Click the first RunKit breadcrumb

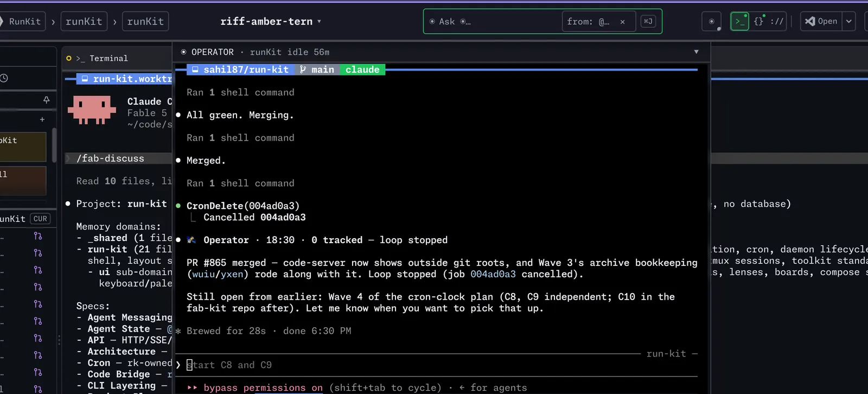pos(23,21)
